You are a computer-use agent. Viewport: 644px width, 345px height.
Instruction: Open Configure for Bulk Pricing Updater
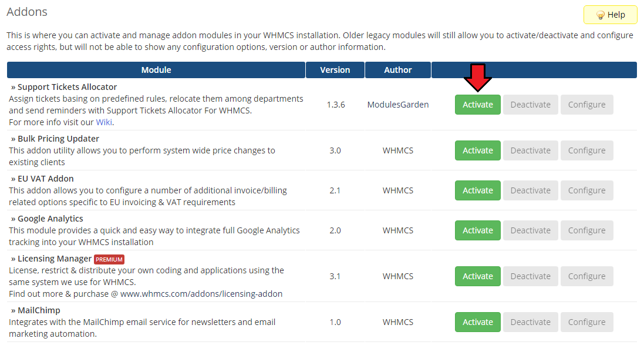586,150
